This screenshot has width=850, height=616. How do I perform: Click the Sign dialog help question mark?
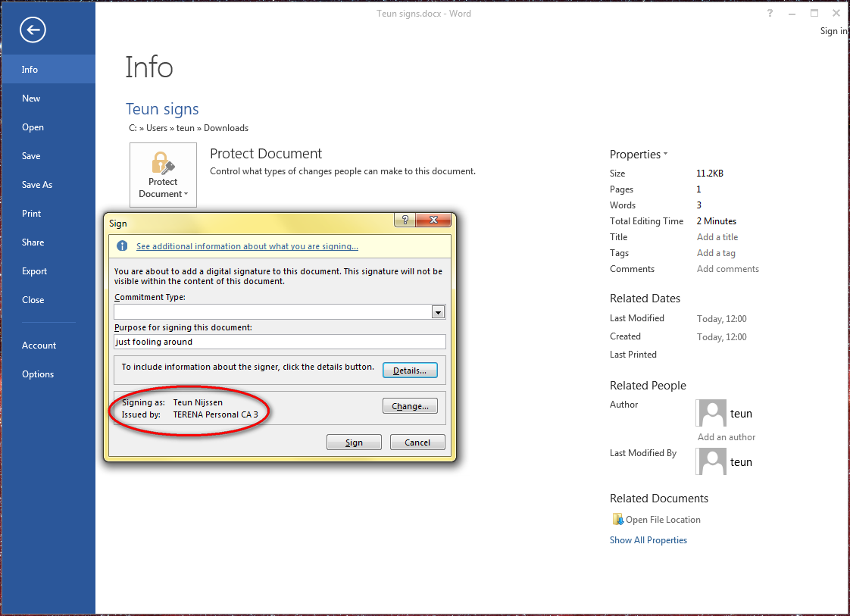[403, 220]
